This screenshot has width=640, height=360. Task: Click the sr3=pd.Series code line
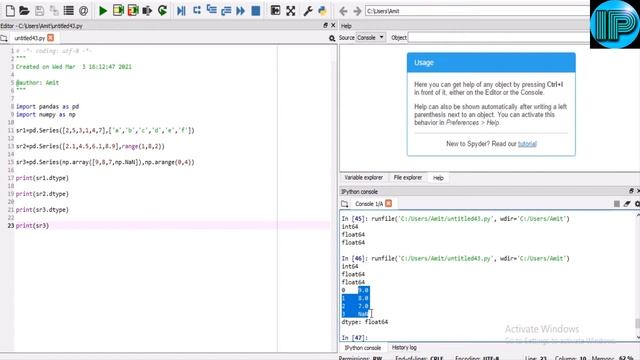pyautogui.click(x=105, y=162)
